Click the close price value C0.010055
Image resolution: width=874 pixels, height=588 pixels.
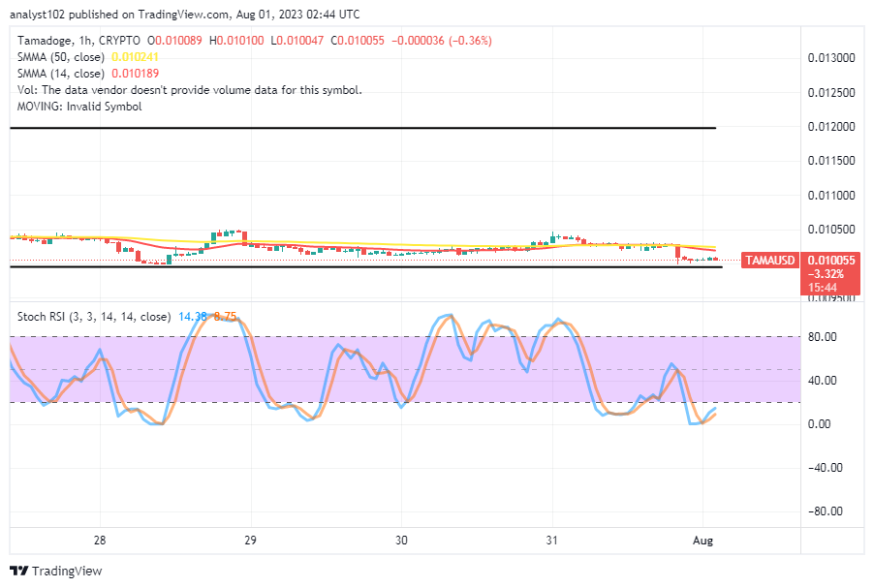358,41
